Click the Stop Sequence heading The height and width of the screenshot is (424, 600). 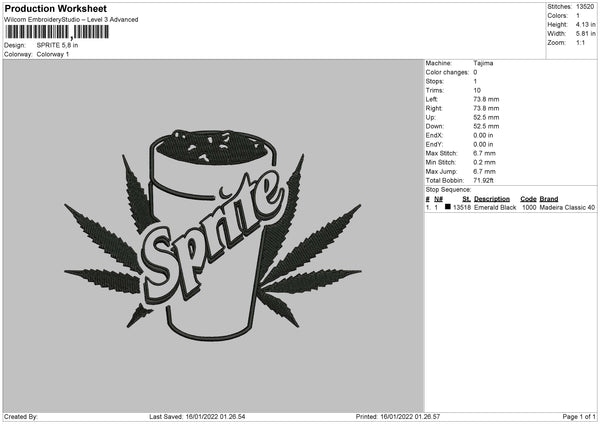pos(448,190)
